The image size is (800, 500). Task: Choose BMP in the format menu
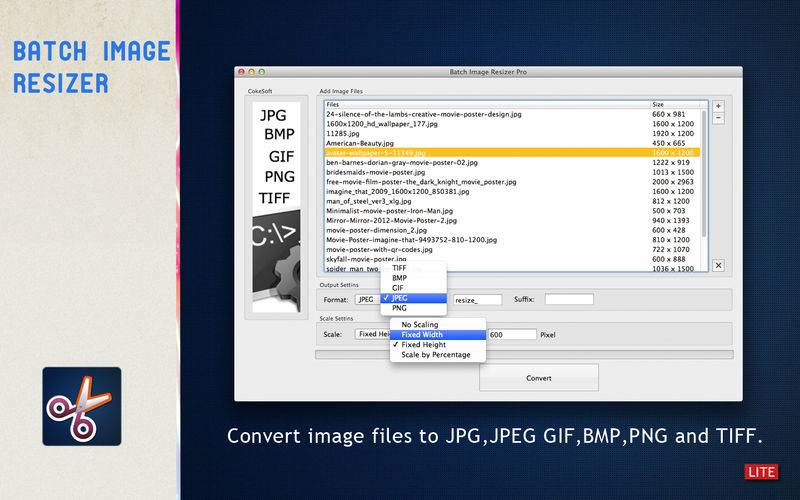[x=414, y=278]
